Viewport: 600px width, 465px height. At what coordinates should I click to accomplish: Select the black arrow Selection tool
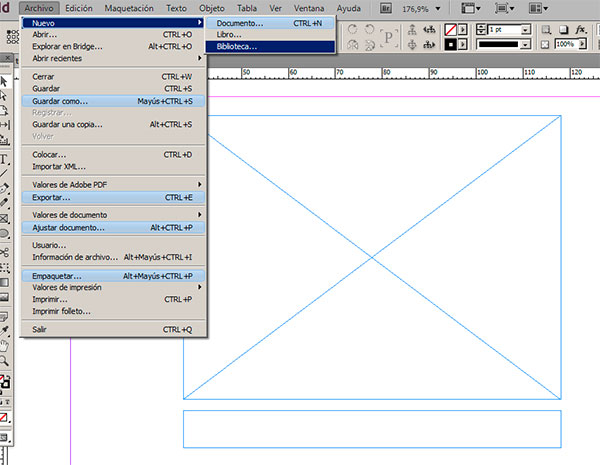[x=4, y=82]
